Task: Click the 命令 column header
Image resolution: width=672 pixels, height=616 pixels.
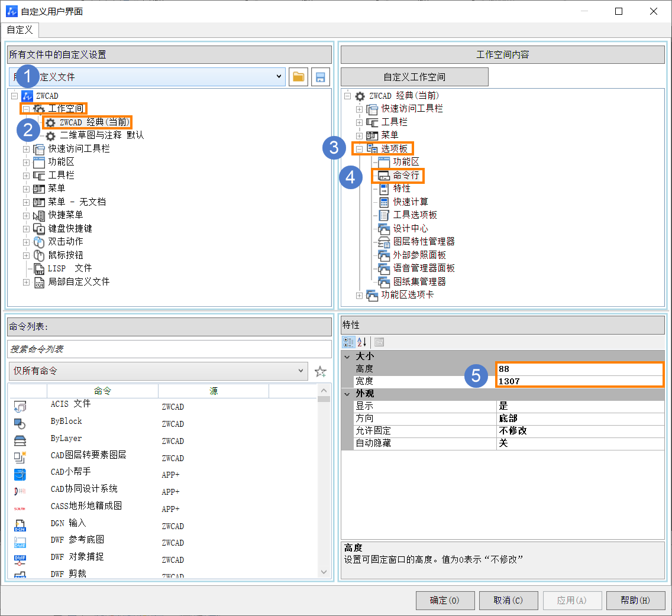Action: tap(102, 391)
